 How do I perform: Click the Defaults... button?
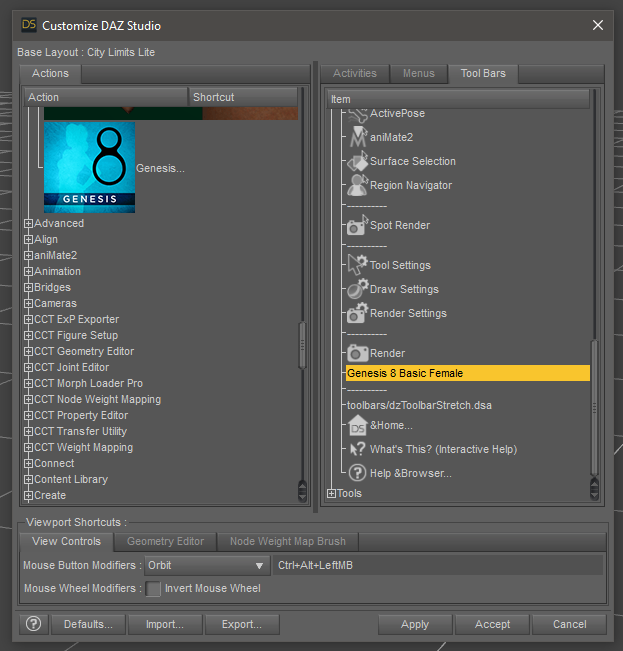[88, 624]
